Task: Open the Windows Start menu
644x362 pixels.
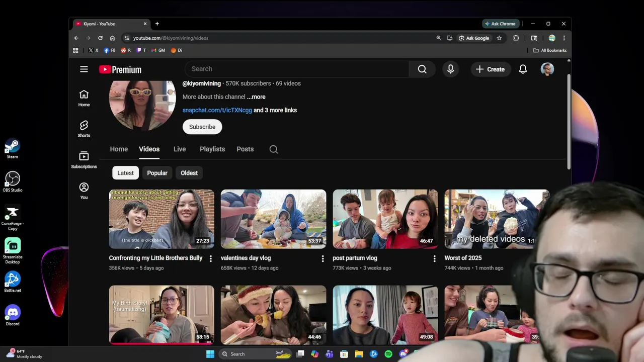Action: 210,354
